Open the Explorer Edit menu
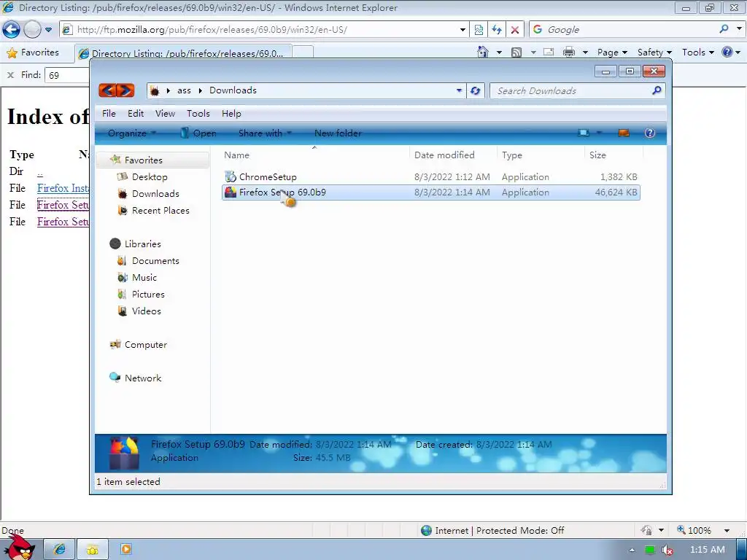The width and height of the screenshot is (747, 560). (x=135, y=113)
